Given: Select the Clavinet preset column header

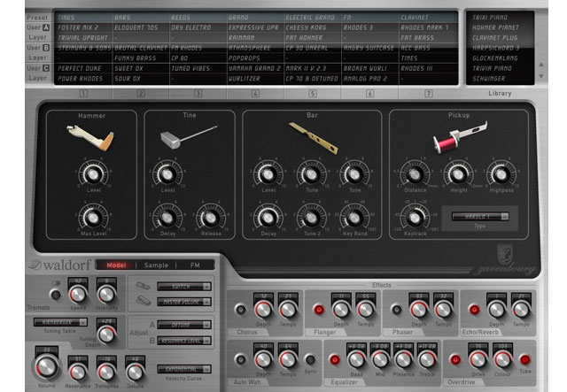Looking at the screenshot, I should tap(428, 18).
